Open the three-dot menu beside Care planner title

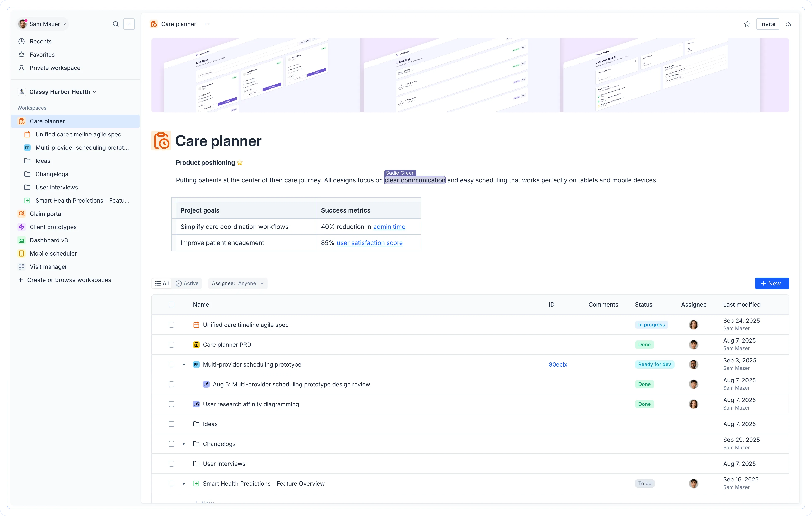(x=207, y=24)
